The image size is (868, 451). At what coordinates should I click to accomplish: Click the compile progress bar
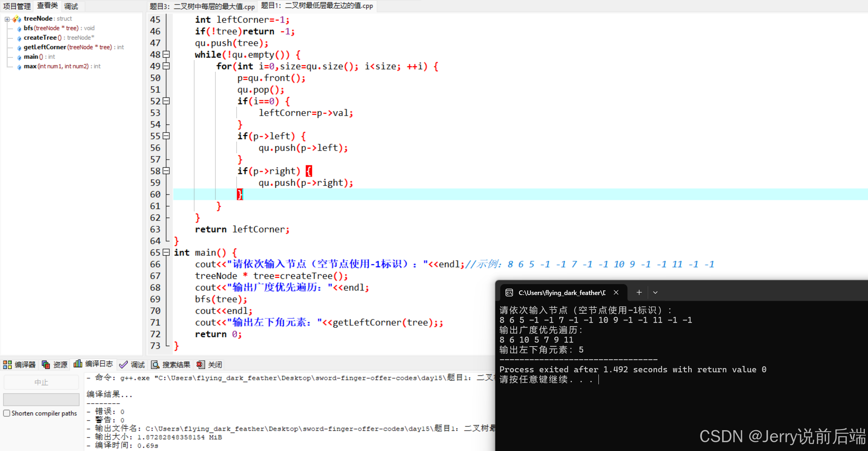coord(41,399)
